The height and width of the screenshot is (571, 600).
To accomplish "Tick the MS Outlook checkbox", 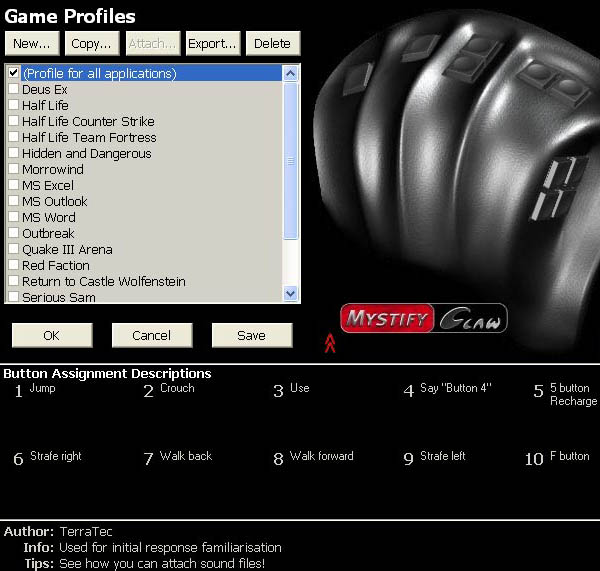I will [14, 201].
